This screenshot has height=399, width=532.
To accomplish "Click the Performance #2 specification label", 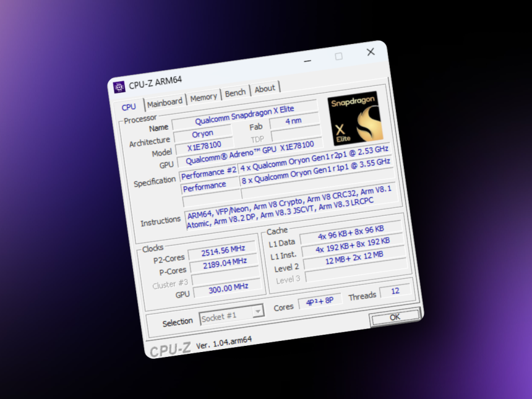I will tap(208, 174).
